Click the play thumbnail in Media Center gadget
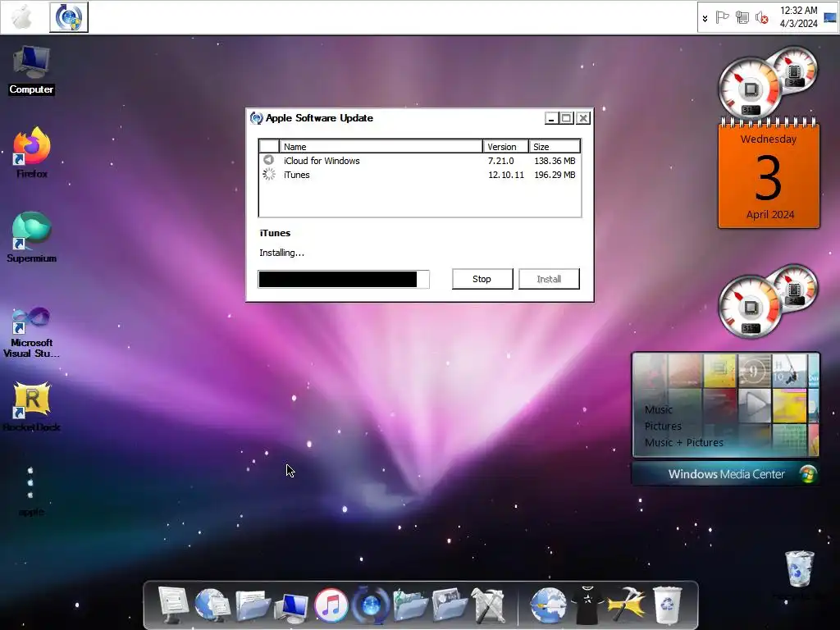The width and height of the screenshot is (840, 630). pos(755,405)
